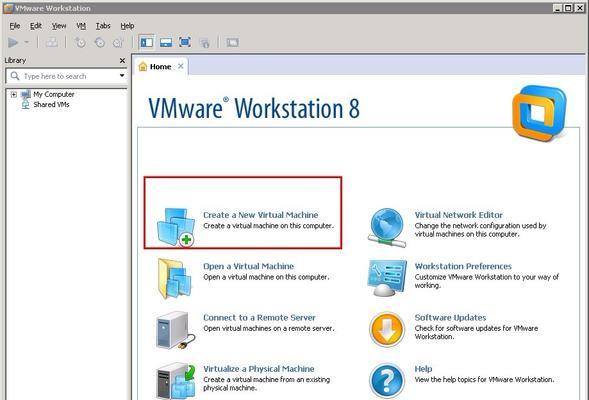Image resolution: width=589 pixels, height=400 pixels.
Task: Click 'View the help topics for VMware Workstation.'
Action: point(484,380)
